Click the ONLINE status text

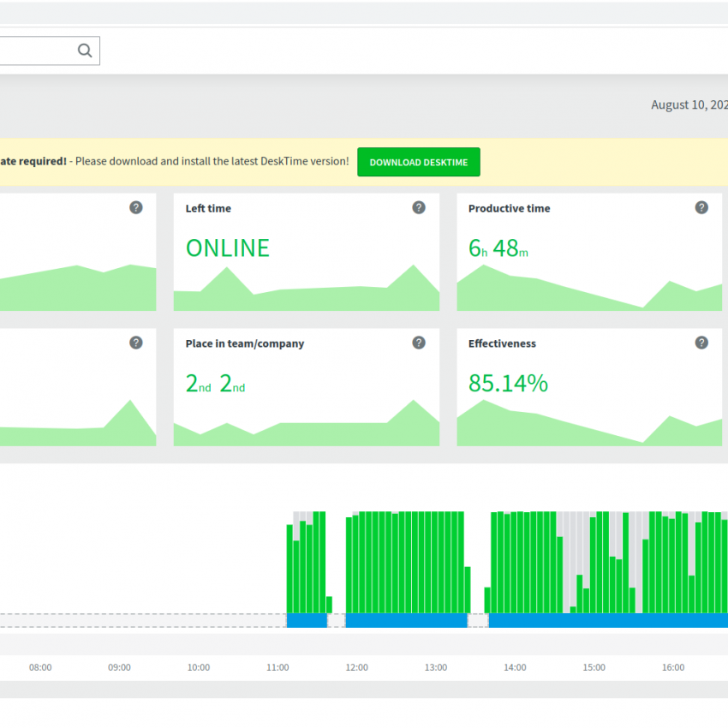point(228,248)
